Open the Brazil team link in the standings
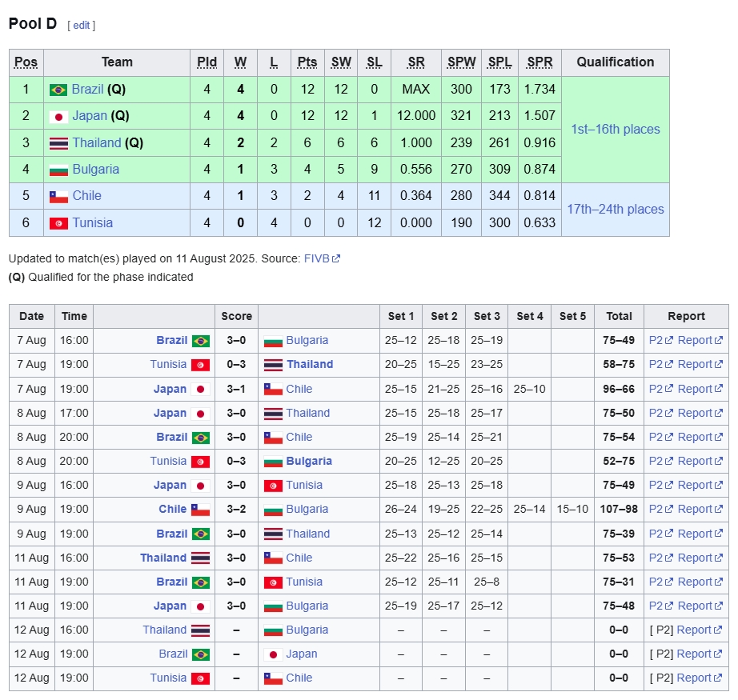Screen dimensions: 738x700 pyautogui.click(x=87, y=90)
